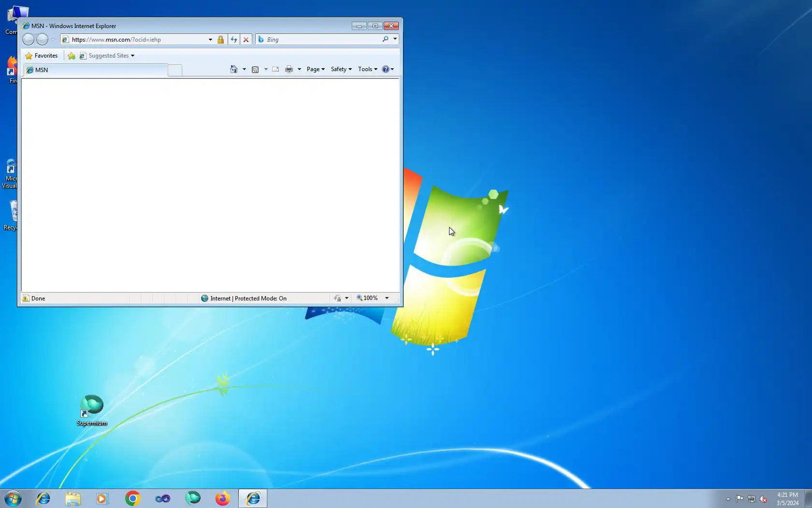Click the Print icon

coord(289,69)
